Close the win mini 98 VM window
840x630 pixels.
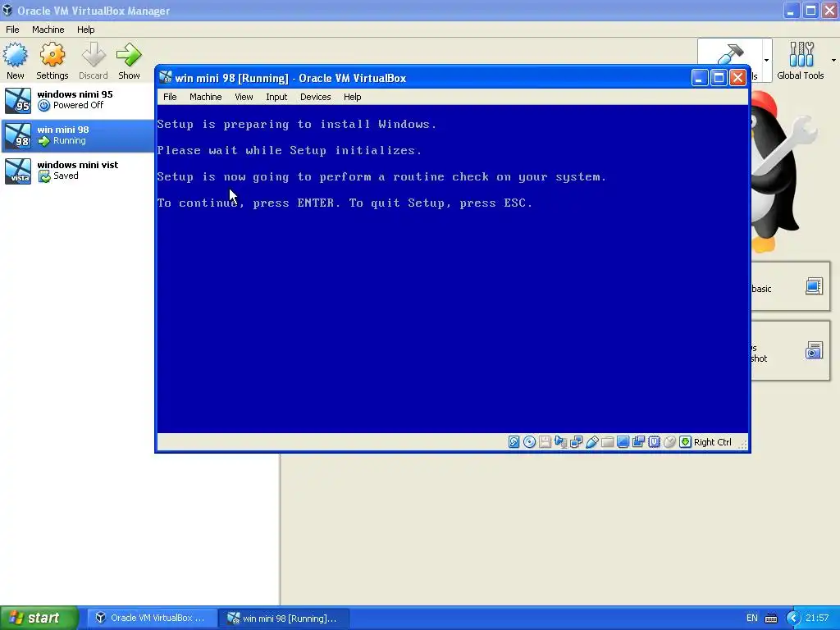(x=737, y=78)
